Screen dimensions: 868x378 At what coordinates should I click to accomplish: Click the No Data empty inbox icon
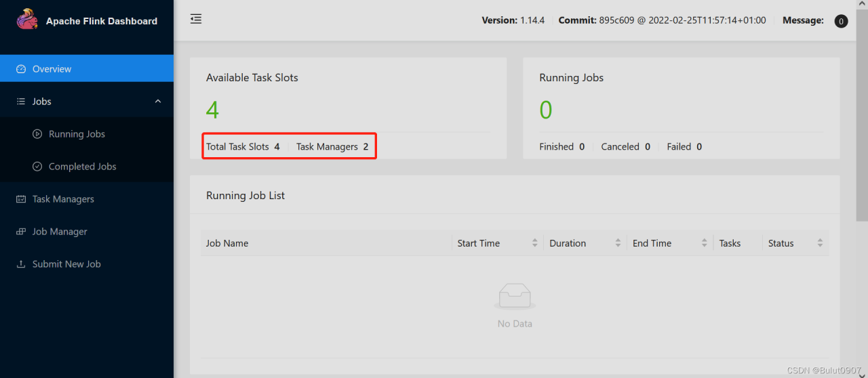coord(515,297)
